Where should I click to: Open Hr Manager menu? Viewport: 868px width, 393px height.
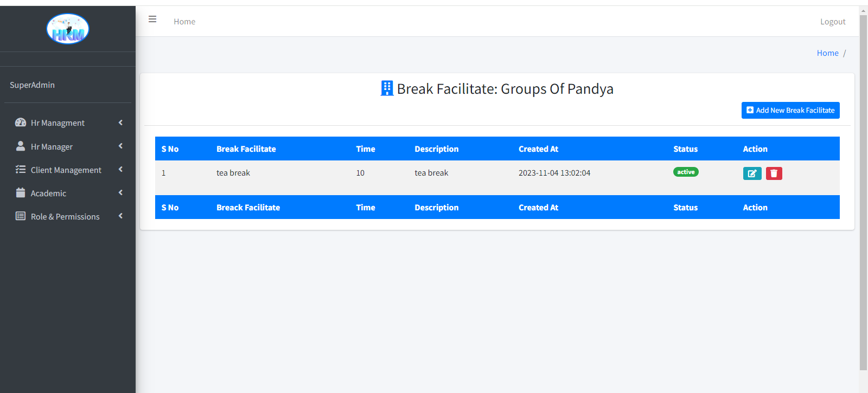pyautogui.click(x=68, y=146)
